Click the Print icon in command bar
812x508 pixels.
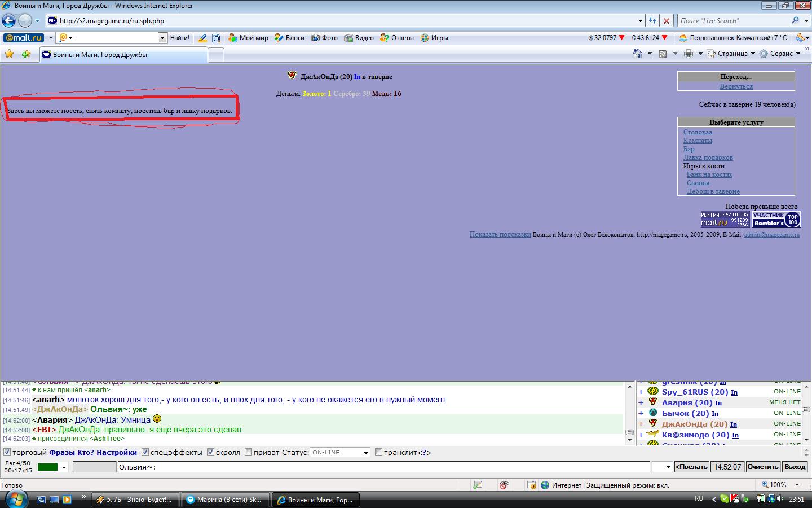[689, 54]
